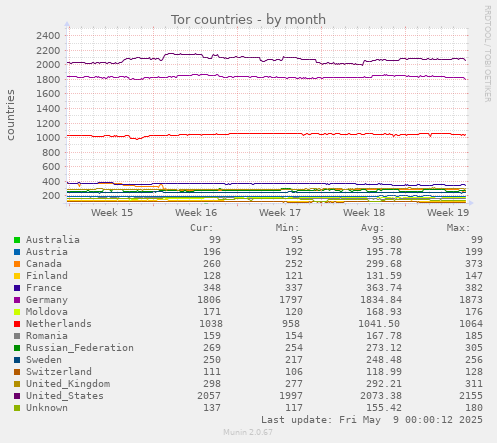Click the Week 18 axis label

pyautogui.click(x=364, y=213)
